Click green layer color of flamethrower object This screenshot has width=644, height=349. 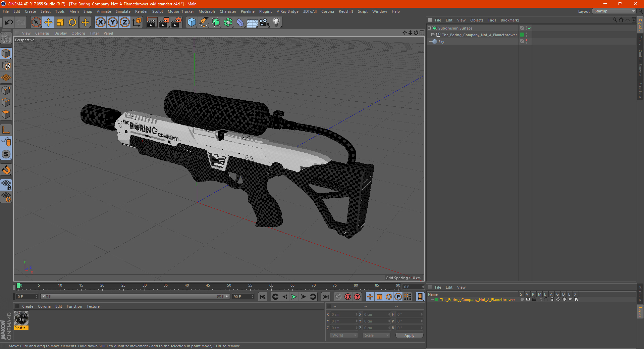click(x=522, y=35)
